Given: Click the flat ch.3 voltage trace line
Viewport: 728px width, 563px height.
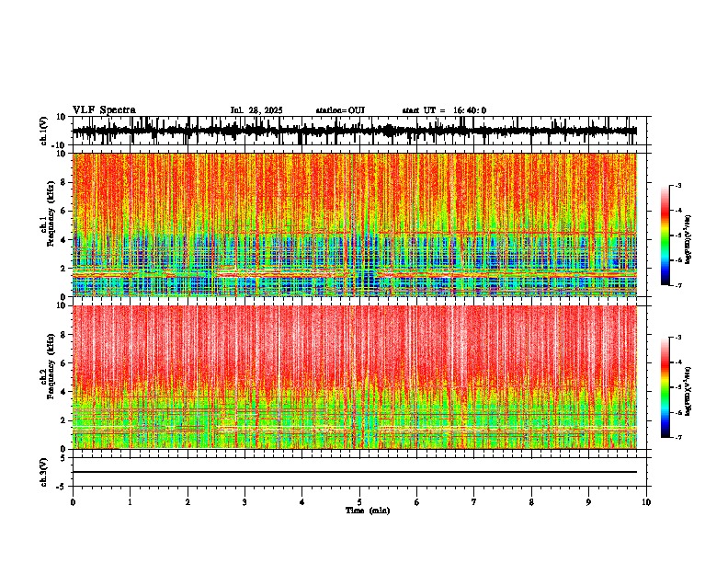Looking at the screenshot, I should coord(354,472).
